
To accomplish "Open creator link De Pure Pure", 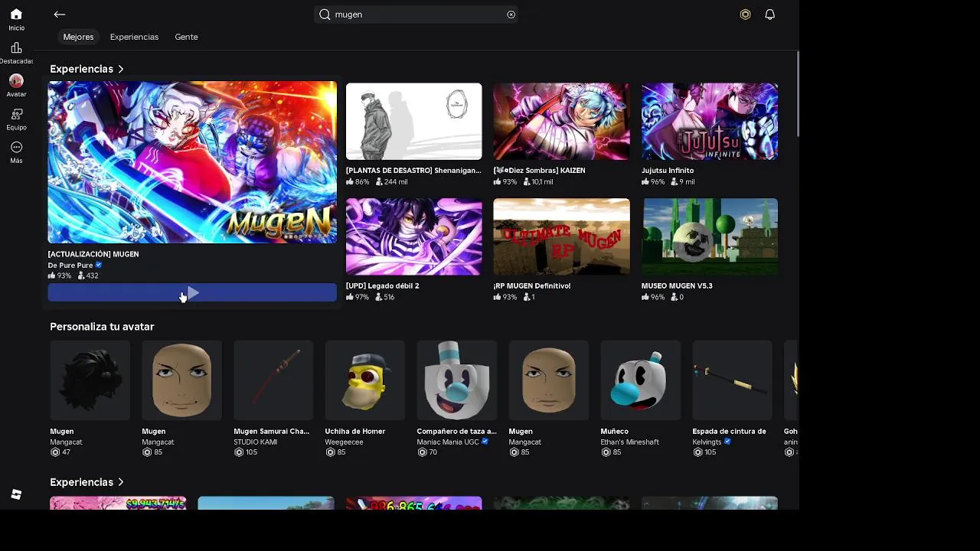I will point(70,265).
